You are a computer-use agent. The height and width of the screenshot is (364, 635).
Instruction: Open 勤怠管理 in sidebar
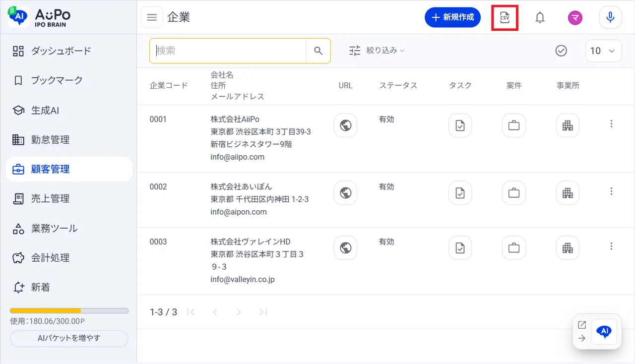point(69,140)
